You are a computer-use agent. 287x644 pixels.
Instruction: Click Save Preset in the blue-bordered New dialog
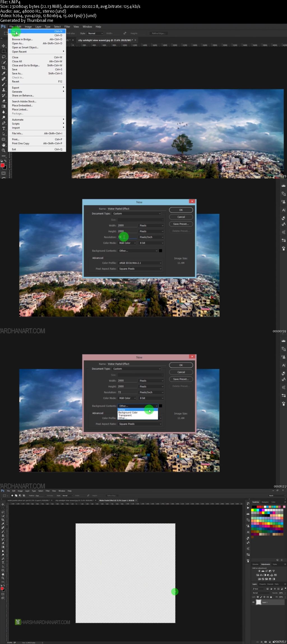181,224
